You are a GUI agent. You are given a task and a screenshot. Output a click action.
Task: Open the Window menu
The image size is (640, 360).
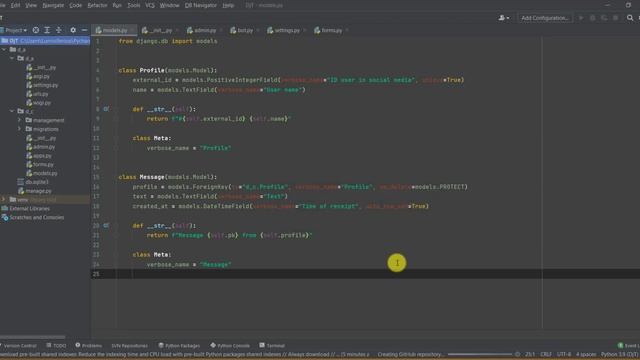click(169, 5)
